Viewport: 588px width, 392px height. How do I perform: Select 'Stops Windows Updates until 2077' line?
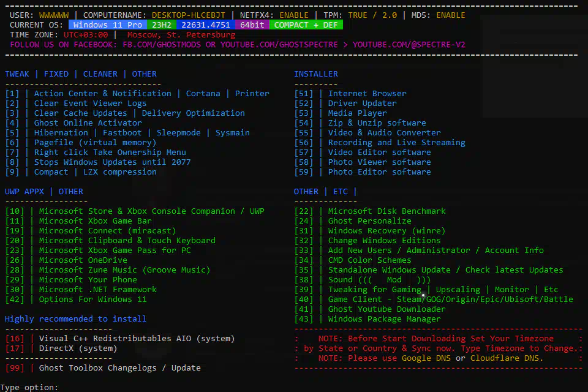pos(98,162)
